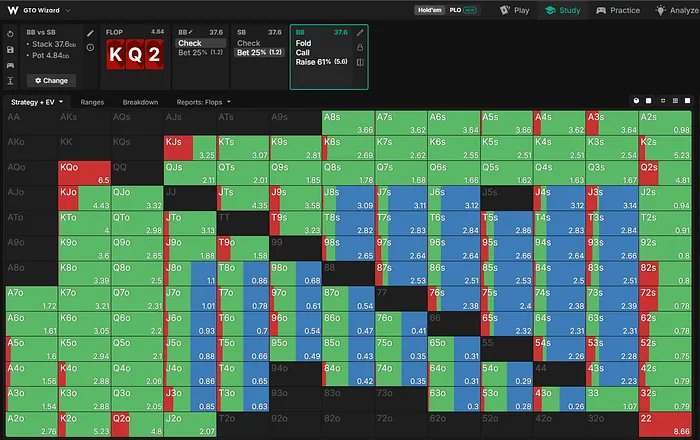Click the last white square icon in the view controls
Viewport: 700px width, 440px height.
pyautogui.click(x=688, y=101)
